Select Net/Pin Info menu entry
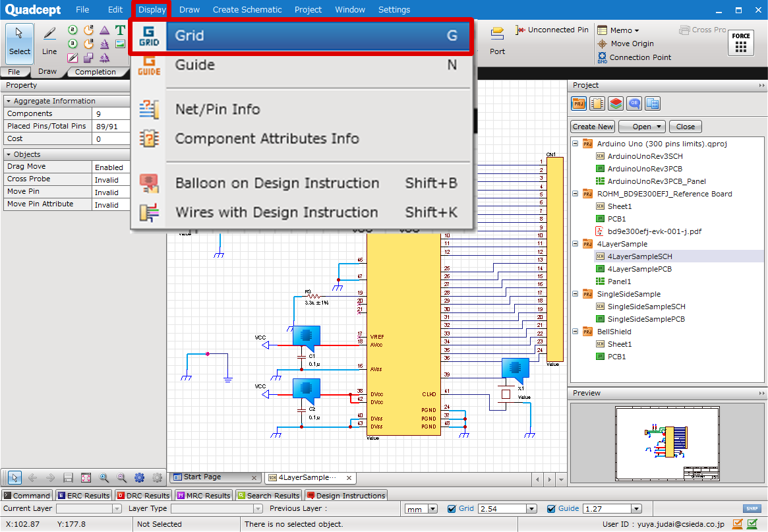This screenshot has height=532, width=768. pyautogui.click(x=218, y=109)
